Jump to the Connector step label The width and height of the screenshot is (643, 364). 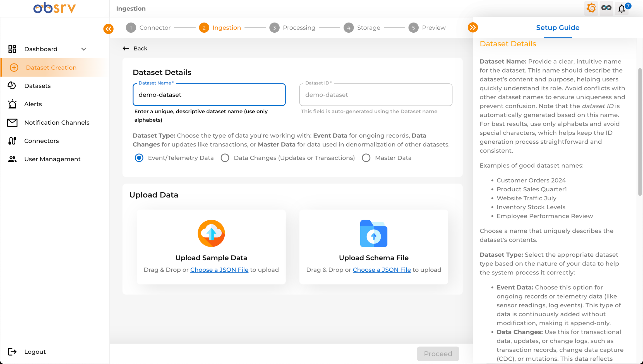point(155,28)
